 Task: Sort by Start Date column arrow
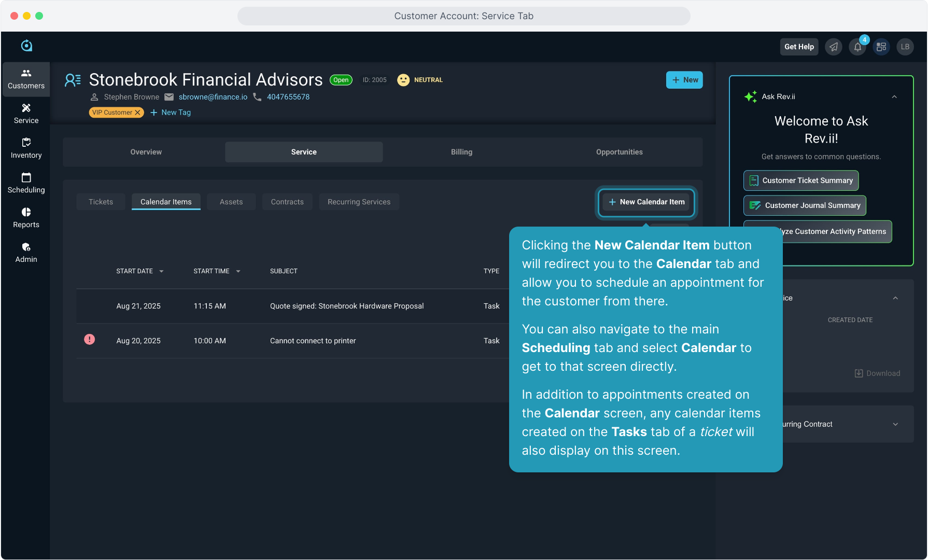coord(161,271)
